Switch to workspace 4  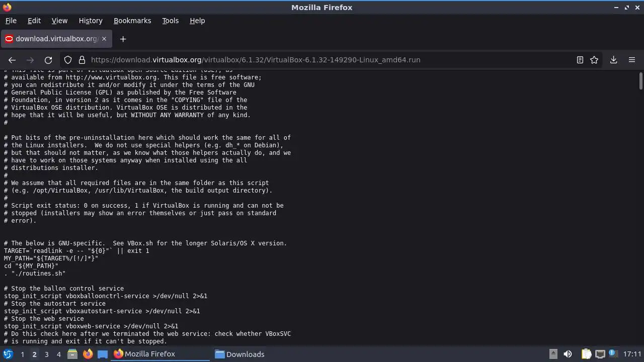pyautogui.click(x=58, y=354)
